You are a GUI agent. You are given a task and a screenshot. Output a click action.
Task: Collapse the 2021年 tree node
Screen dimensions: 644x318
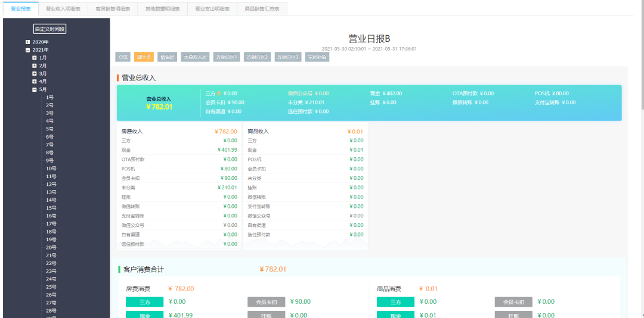click(27, 50)
